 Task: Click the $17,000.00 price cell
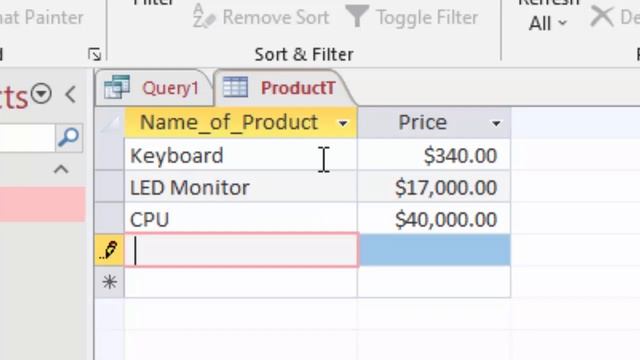point(434,187)
